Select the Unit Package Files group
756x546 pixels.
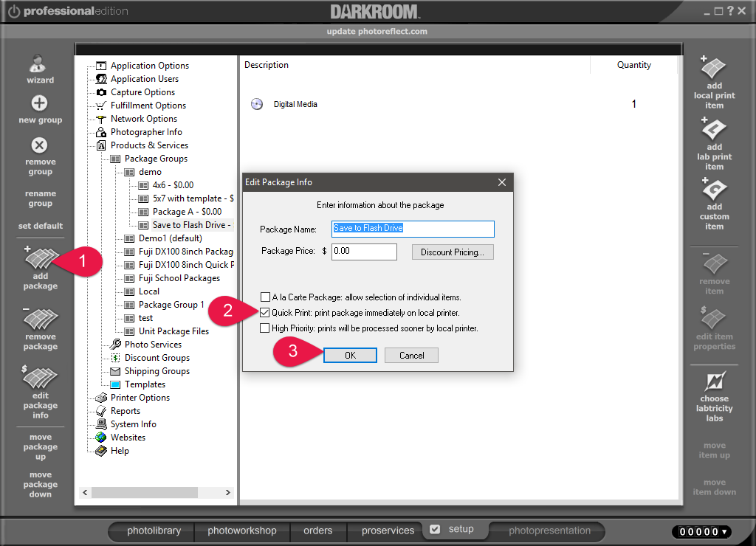click(173, 331)
